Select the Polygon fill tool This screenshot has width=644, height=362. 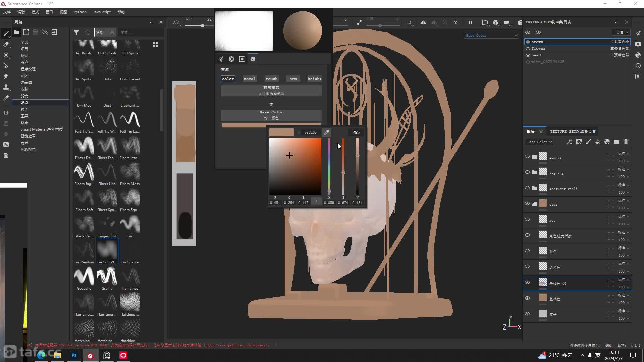(6, 66)
